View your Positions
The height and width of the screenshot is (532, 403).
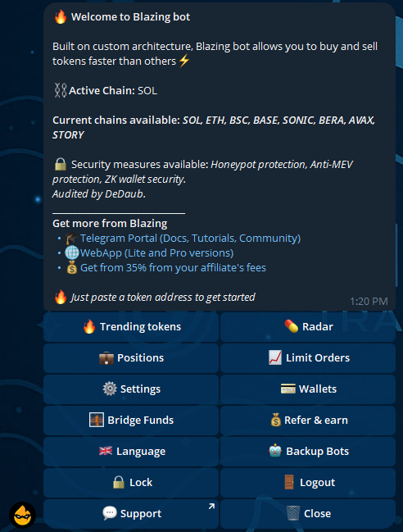click(131, 358)
